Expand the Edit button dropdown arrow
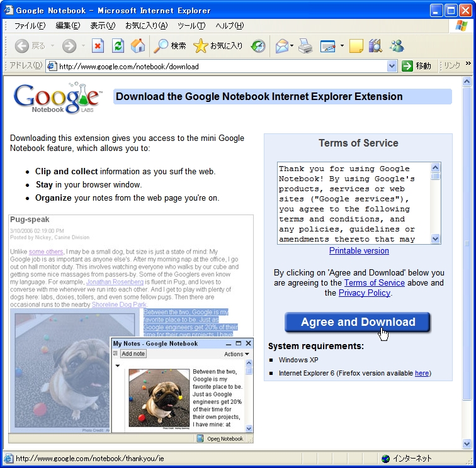The width and height of the screenshot is (476, 468). click(x=342, y=46)
